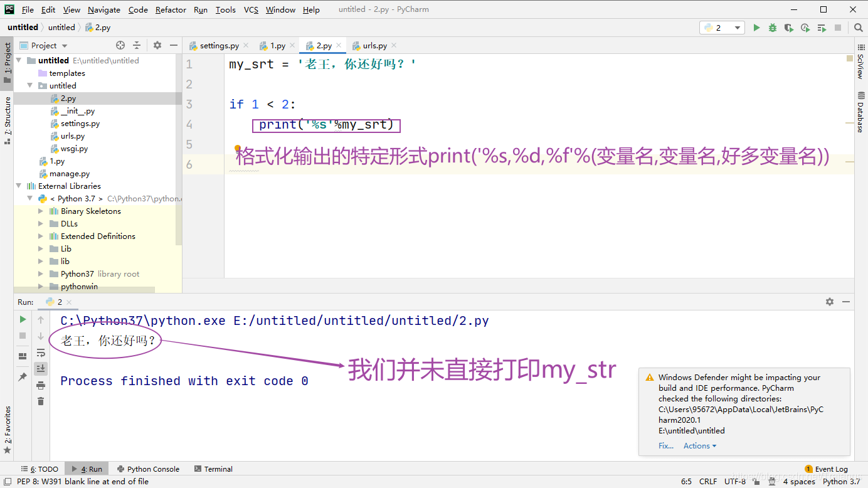868x488 pixels.
Task: Jump up the stack trace with up arrow
Action: (41, 319)
